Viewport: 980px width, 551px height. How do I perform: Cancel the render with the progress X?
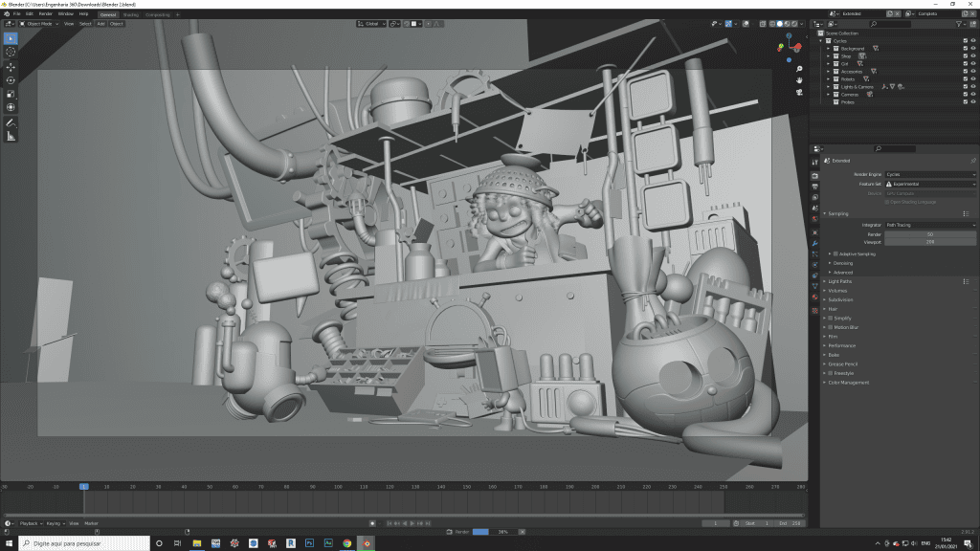[x=522, y=532]
